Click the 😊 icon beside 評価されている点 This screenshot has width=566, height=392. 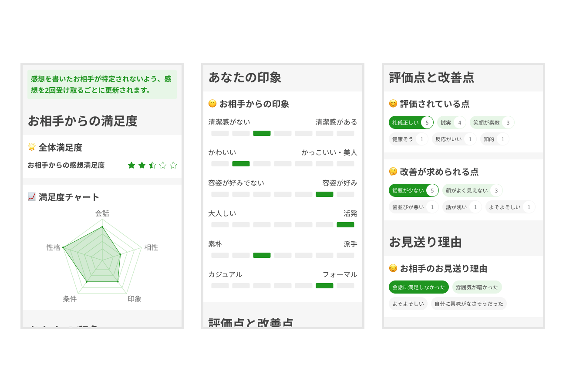[x=393, y=104]
